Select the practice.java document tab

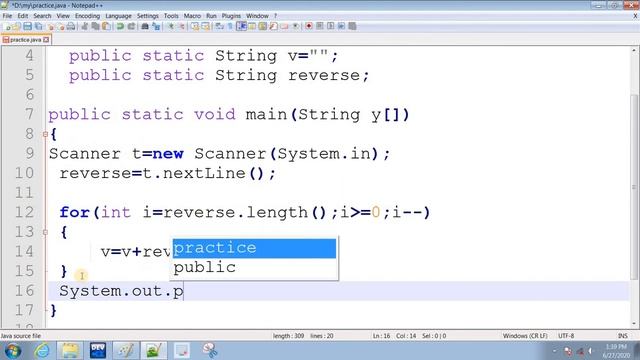[x=25, y=40]
